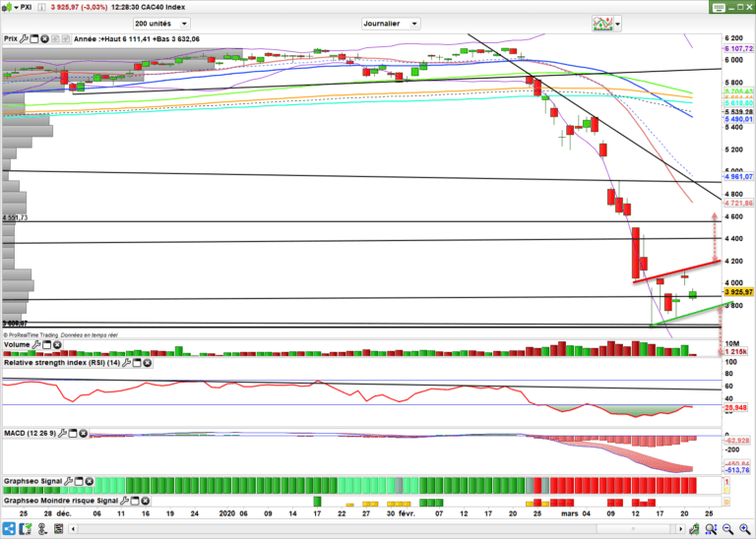Open Volume indicator wrench settings
756x539 pixels.
pos(35,346)
